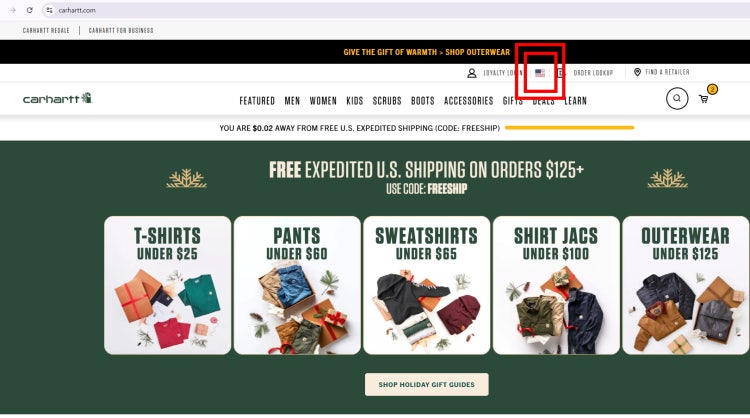Screen dimensions: 750x418
Task: Open the search magnifier icon
Action: 677,99
